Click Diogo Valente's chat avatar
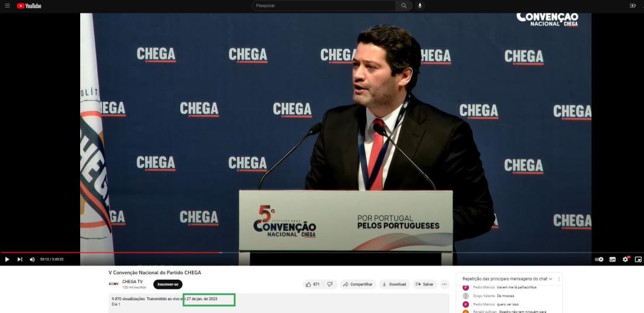 click(x=466, y=296)
